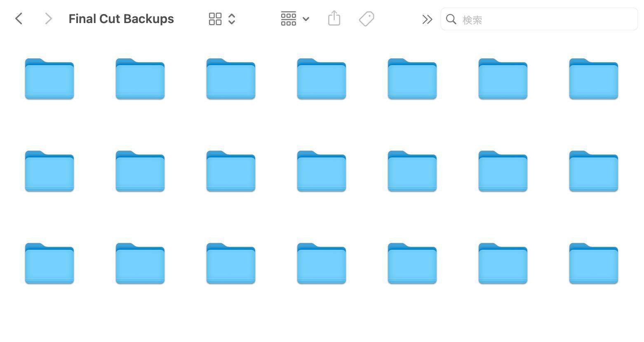Focus the 検索 search field
This screenshot has width=644, height=342.
(x=539, y=19)
